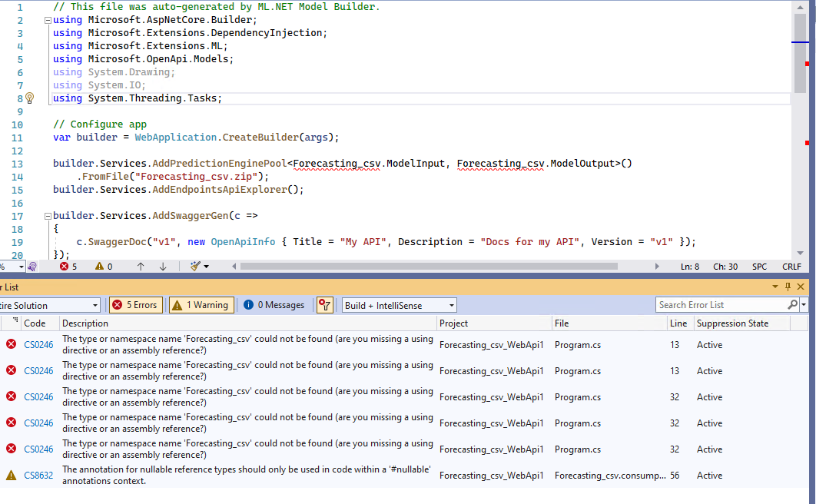Run code cleanup with the broom icon
The height and width of the screenshot is (504, 816).
(x=195, y=267)
